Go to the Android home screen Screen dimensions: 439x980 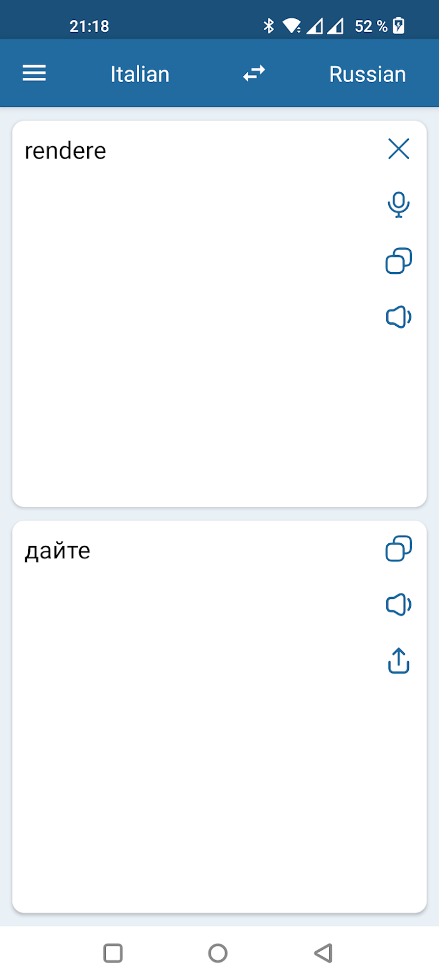(218, 953)
